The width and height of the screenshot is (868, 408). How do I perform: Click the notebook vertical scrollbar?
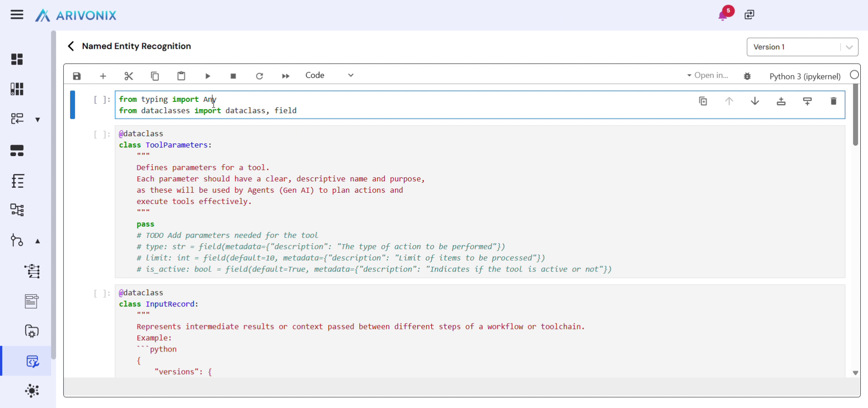(855, 118)
